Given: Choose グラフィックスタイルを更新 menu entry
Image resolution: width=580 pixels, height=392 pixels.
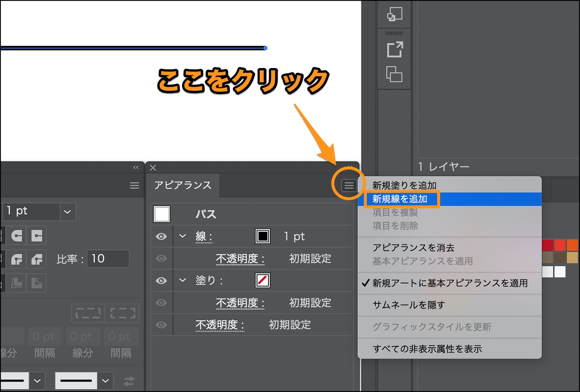Looking at the screenshot, I should click(x=450, y=327).
